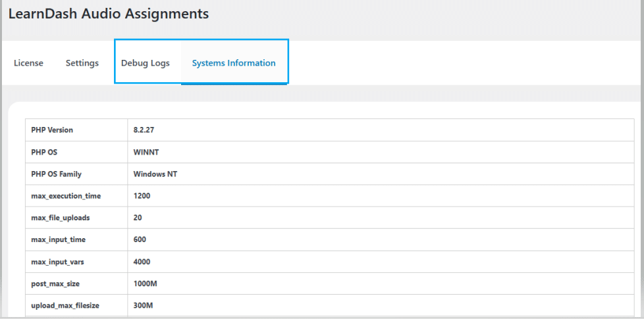The width and height of the screenshot is (644, 319).
Task: Click the post_max_size label
Action: [54, 283]
